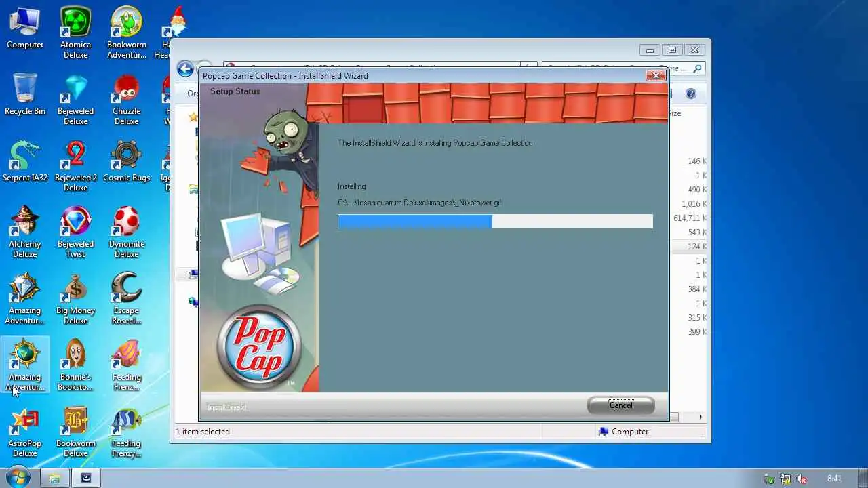The height and width of the screenshot is (488, 868).
Task: Cancel the Popcap Game Collection installation
Action: [x=620, y=405]
